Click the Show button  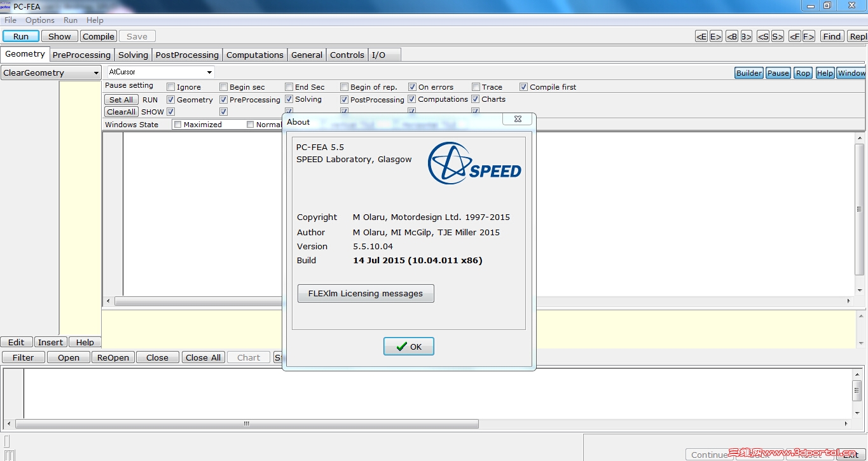[x=60, y=36]
